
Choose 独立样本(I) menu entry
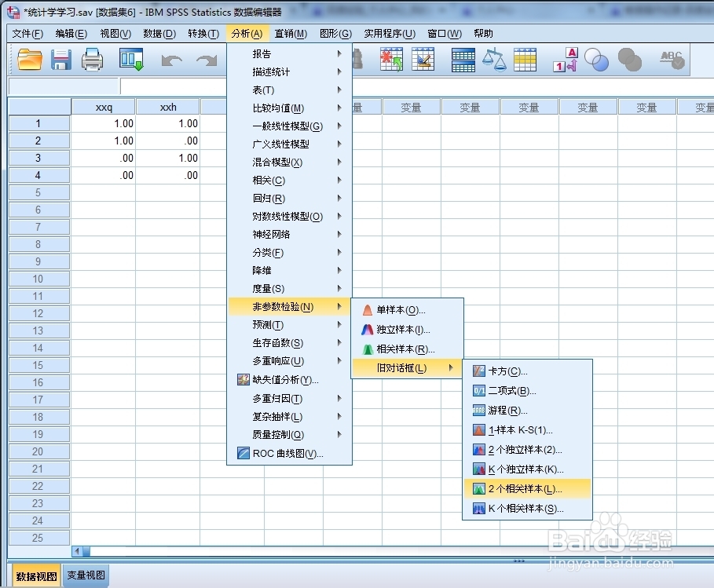coord(407,330)
